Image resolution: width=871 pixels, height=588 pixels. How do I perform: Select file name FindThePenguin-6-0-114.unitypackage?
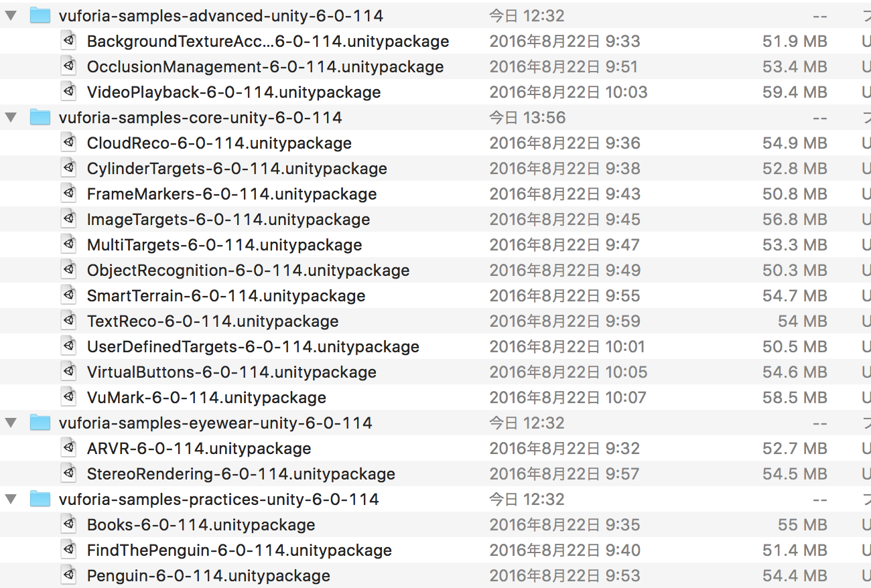pyautogui.click(x=239, y=550)
